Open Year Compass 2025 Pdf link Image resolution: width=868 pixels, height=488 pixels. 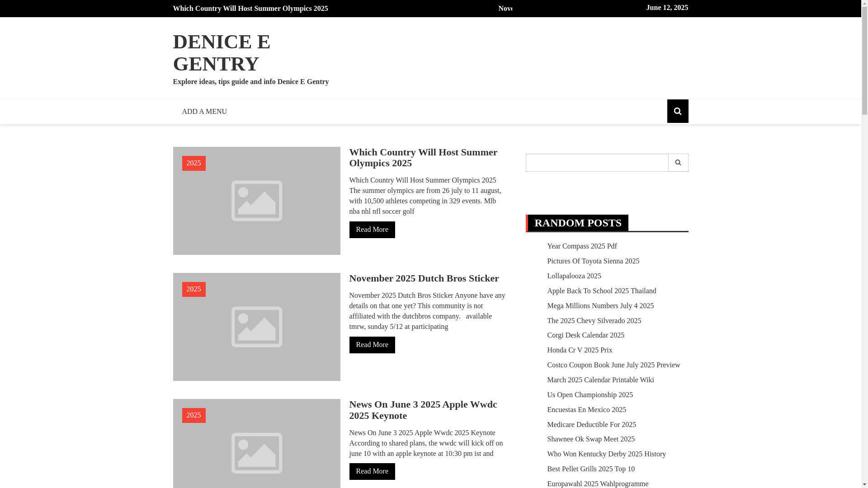click(x=582, y=246)
